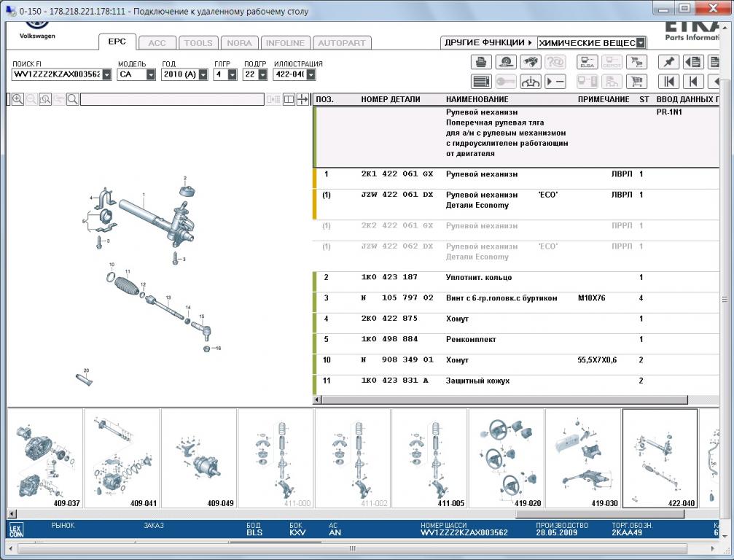734x560 pixels.
Task: Select thumbnail 409-037
Action: 45,459
